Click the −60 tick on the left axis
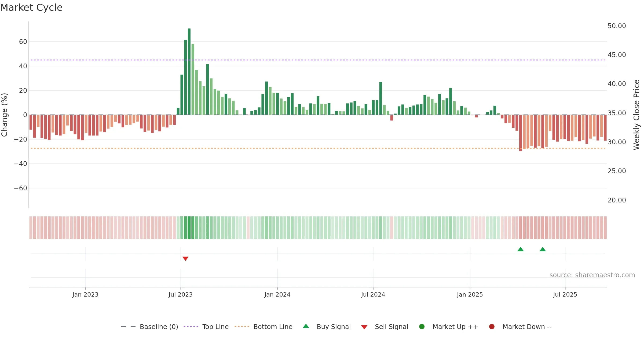 click(x=21, y=188)
